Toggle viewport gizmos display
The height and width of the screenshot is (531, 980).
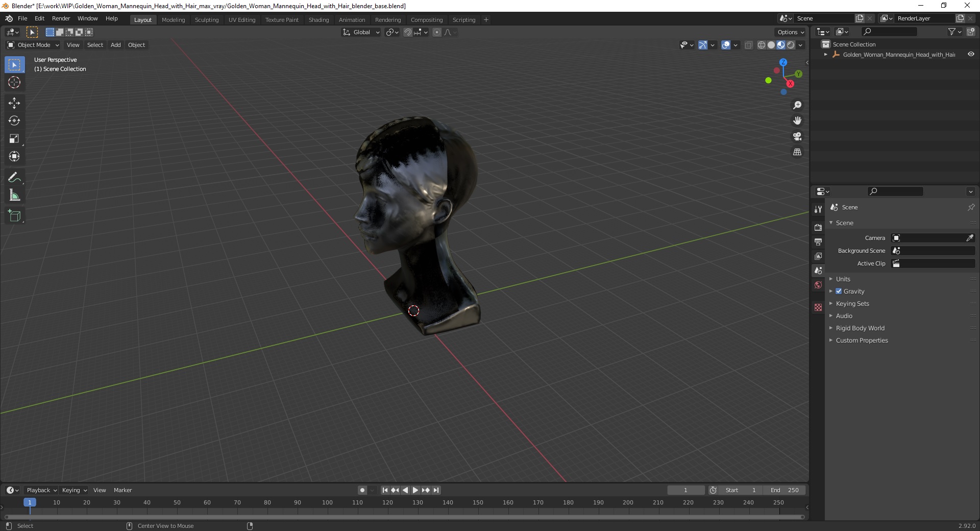tap(703, 45)
